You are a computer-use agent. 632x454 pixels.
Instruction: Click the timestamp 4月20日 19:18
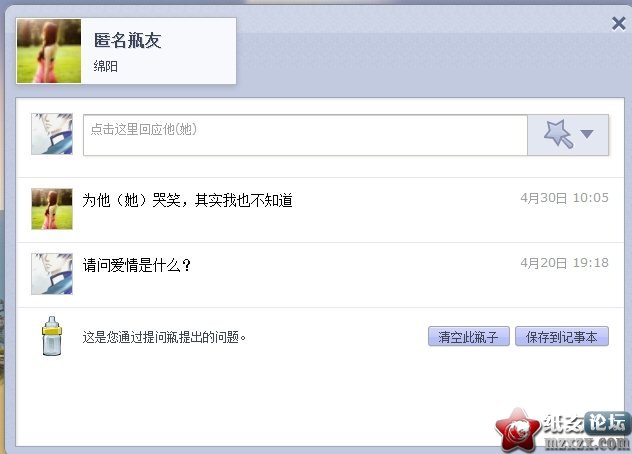click(564, 263)
